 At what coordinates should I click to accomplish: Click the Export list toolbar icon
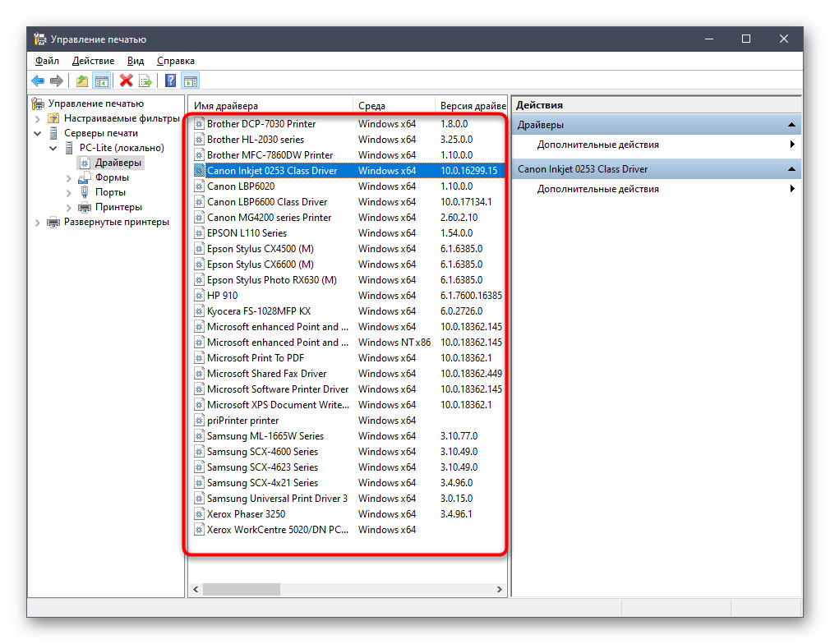tap(145, 80)
